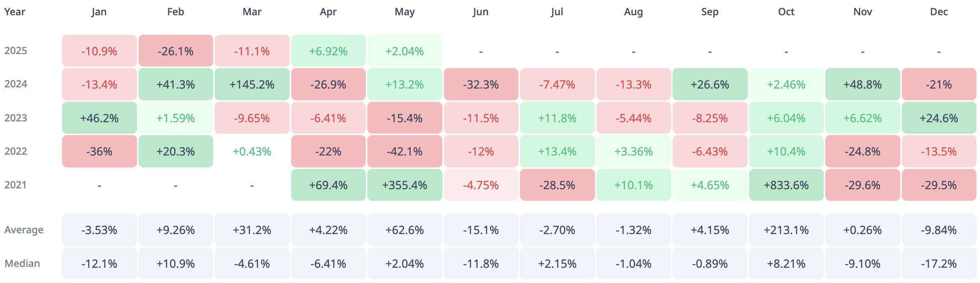Select the 2025 row label

16,51
